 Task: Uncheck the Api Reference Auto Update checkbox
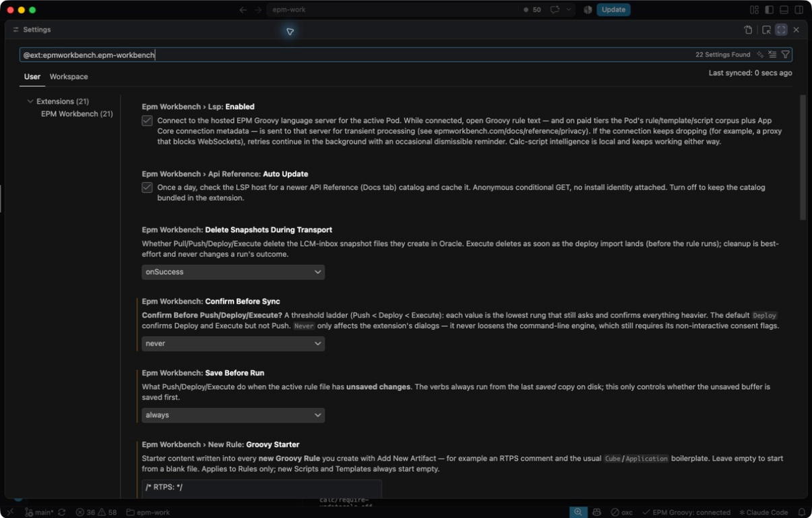click(x=147, y=188)
